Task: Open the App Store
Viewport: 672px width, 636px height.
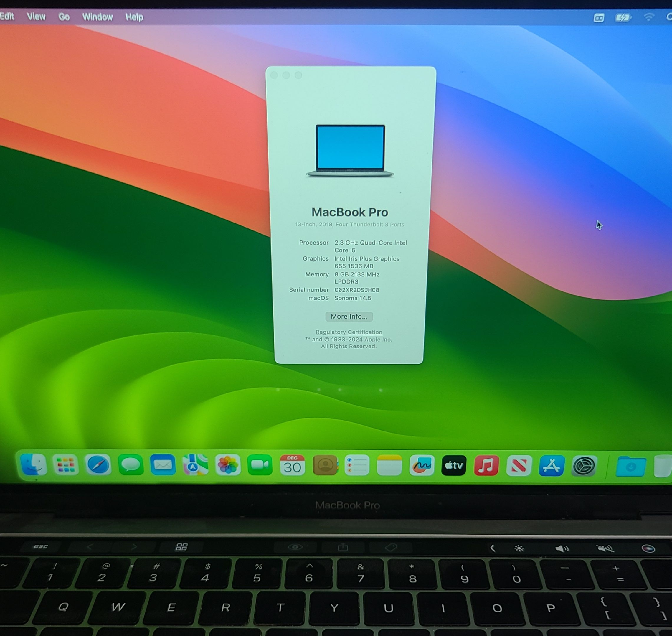Action: [x=552, y=466]
